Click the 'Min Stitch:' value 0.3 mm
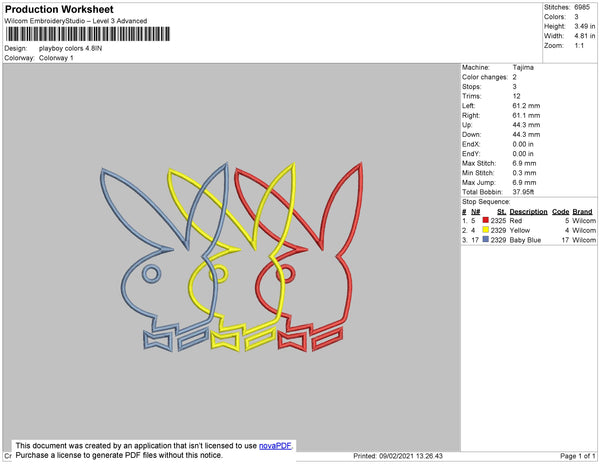 525,173
